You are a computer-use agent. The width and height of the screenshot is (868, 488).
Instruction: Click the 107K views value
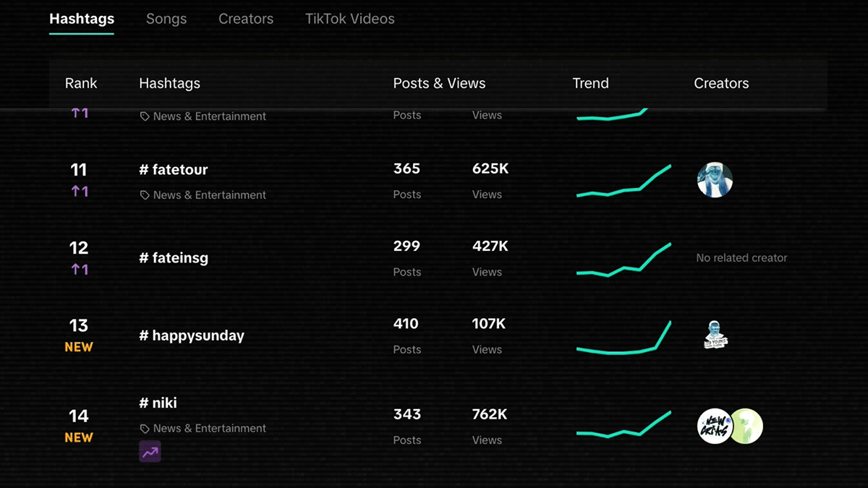click(489, 323)
